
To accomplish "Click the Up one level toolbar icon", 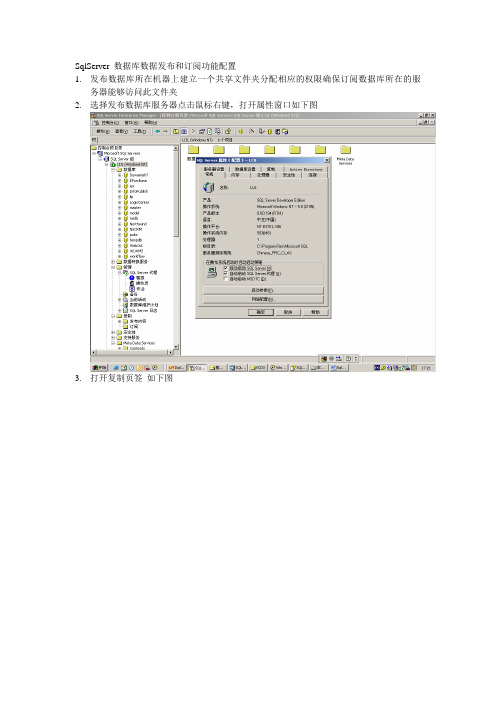I will [x=176, y=132].
